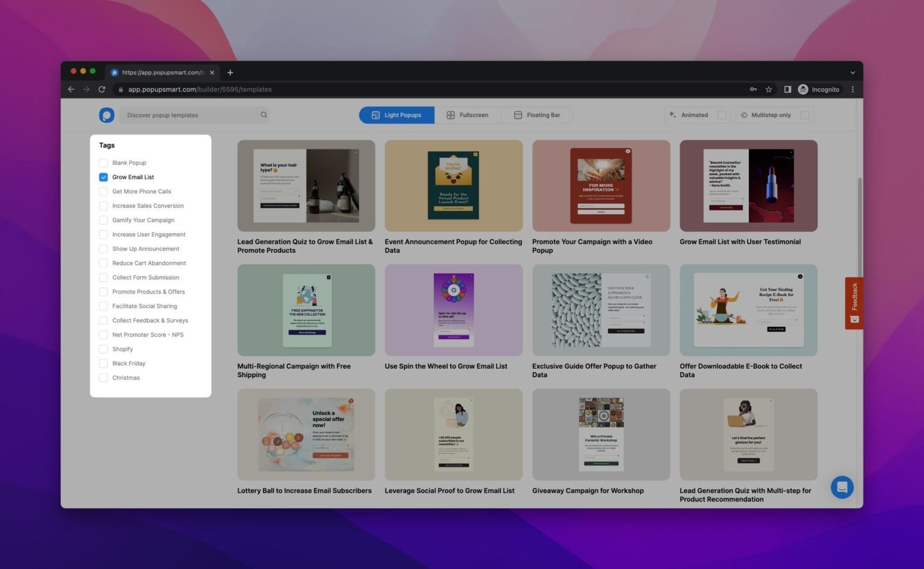Viewport: 924px width, 569px height.
Task: Reload the page in browser
Action: tap(102, 90)
